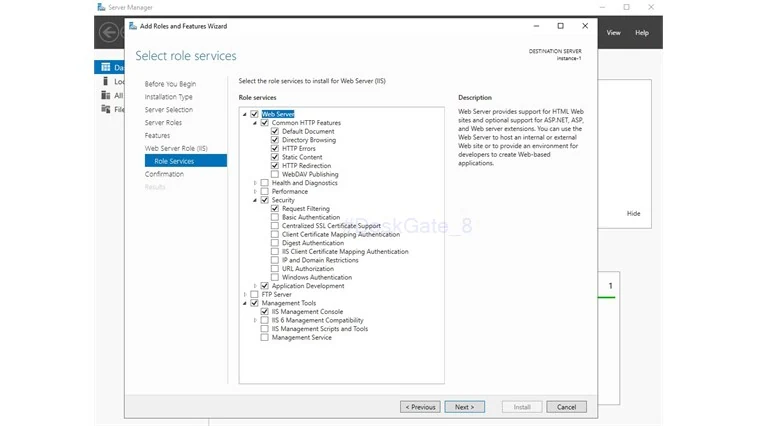Expand the Health and Diagnostics node
The height and width of the screenshot is (426, 758).
[255, 183]
